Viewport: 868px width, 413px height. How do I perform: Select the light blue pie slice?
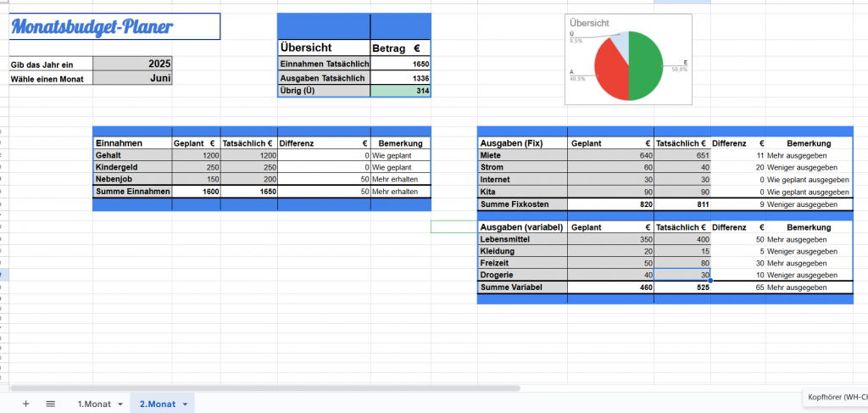tap(621, 44)
